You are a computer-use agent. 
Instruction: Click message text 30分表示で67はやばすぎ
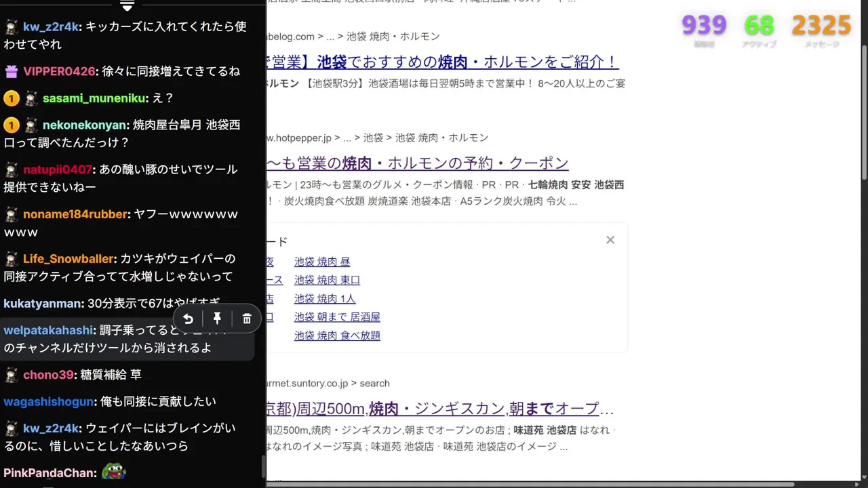coord(154,304)
